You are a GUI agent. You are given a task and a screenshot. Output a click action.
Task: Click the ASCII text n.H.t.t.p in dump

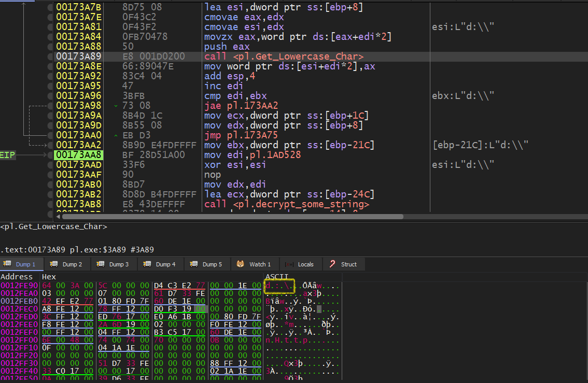(x=287, y=340)
